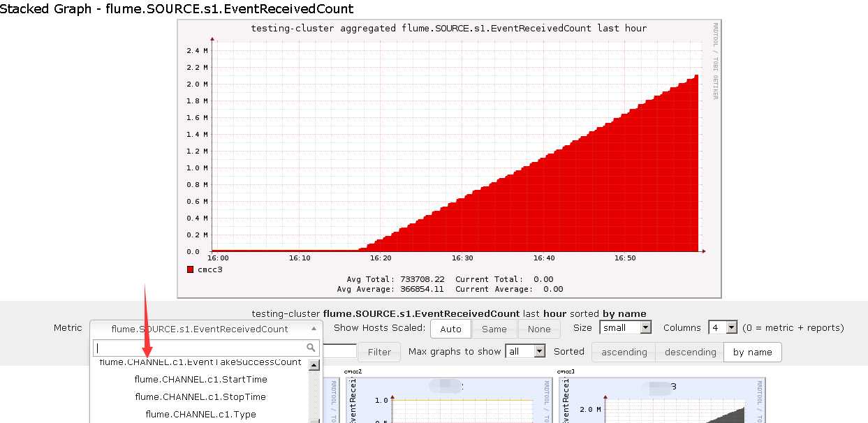Choose flume.CHANNEL.c1.Type in the list
This screenshot has height=423, width=868.
[200, 415]
